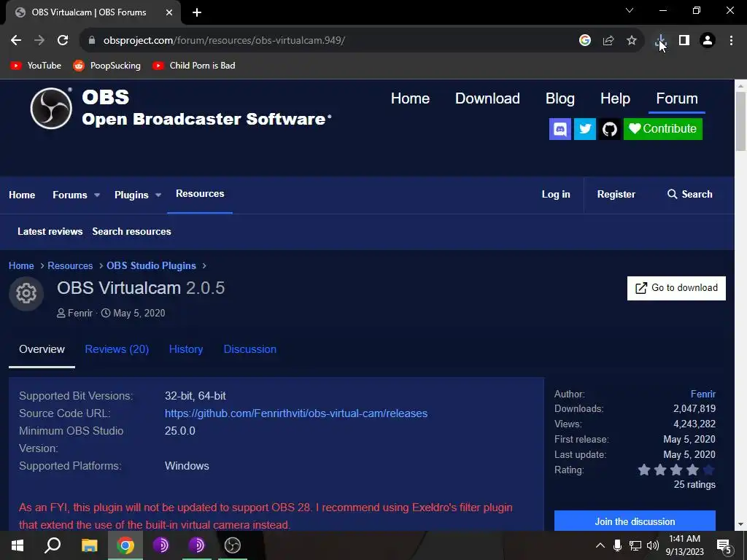Click the microphone tray icon
Screen dimensions: 747x560
point(617,545)
